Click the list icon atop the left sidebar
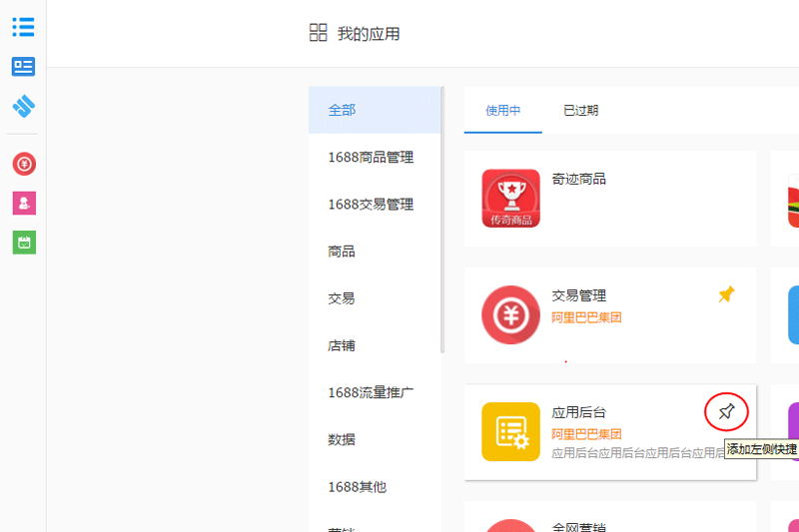The image size is (799, 532). [23, 27]
